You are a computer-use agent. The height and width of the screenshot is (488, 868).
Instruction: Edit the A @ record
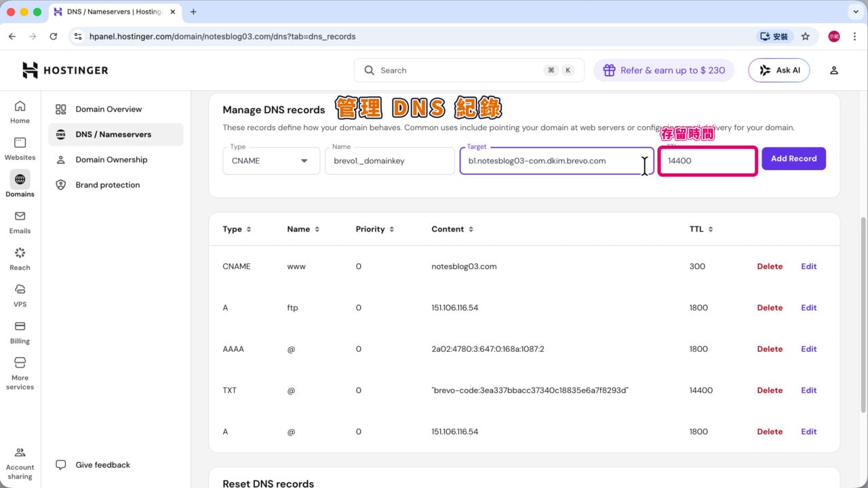pos(809,432)
